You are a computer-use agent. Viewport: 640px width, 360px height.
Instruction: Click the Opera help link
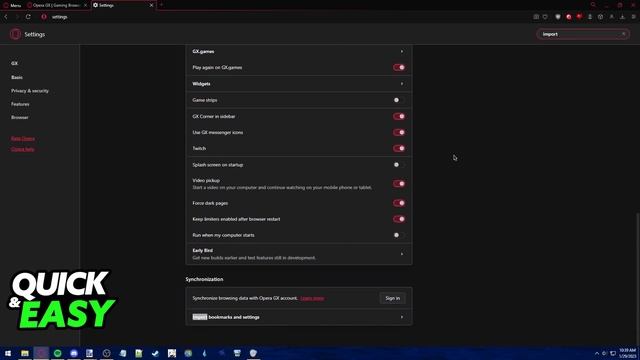pos(22,149)
